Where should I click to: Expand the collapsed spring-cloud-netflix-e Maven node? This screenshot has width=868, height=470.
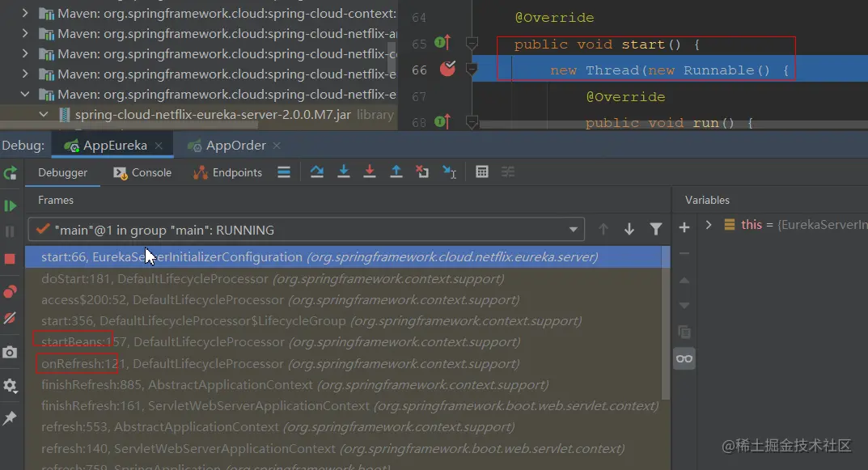25,74
